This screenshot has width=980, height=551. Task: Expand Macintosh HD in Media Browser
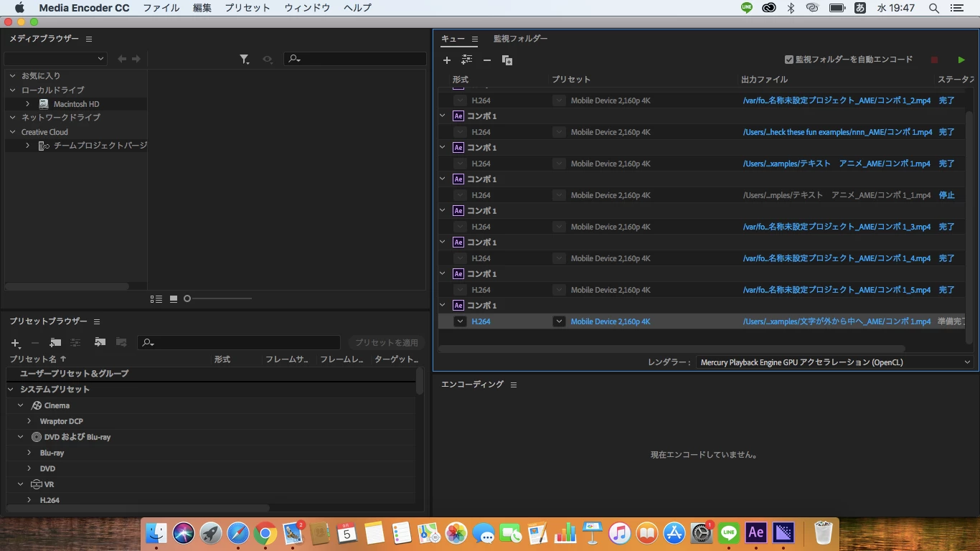click(x=27, y=104)
